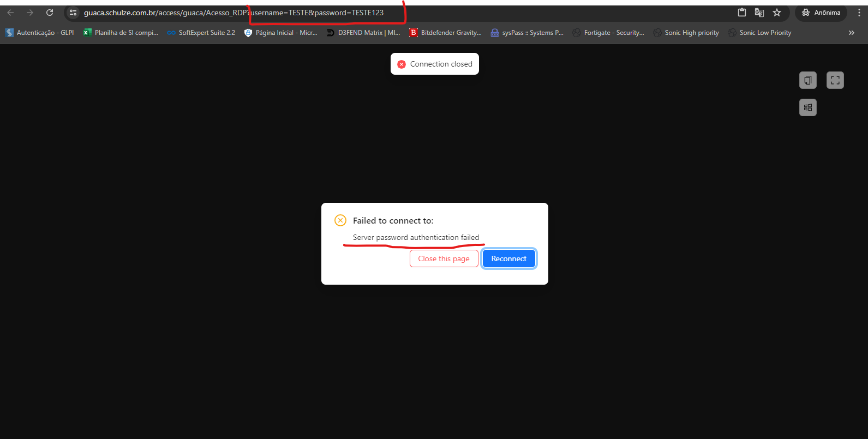868x439 pixels.
Task: Click the URL address bar text
Action: 234,13
